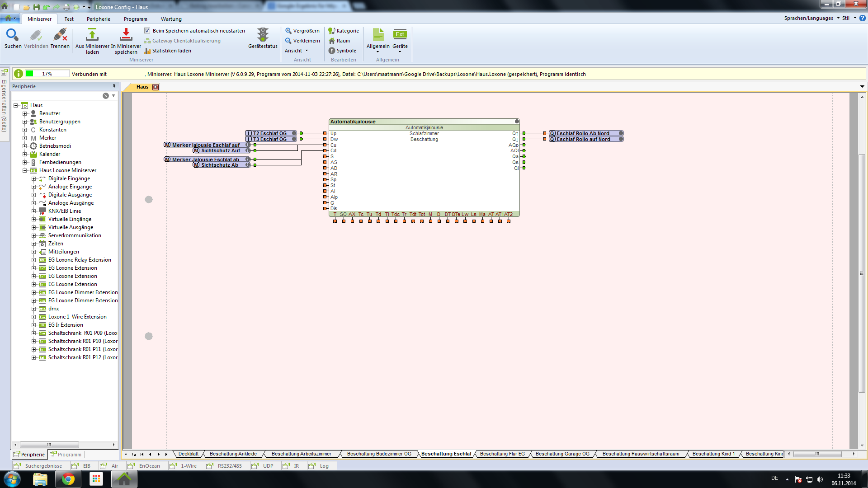Expand Digitale Eingänge node
The height and width of the screenshot is (488, 868).
click(34, 178)
